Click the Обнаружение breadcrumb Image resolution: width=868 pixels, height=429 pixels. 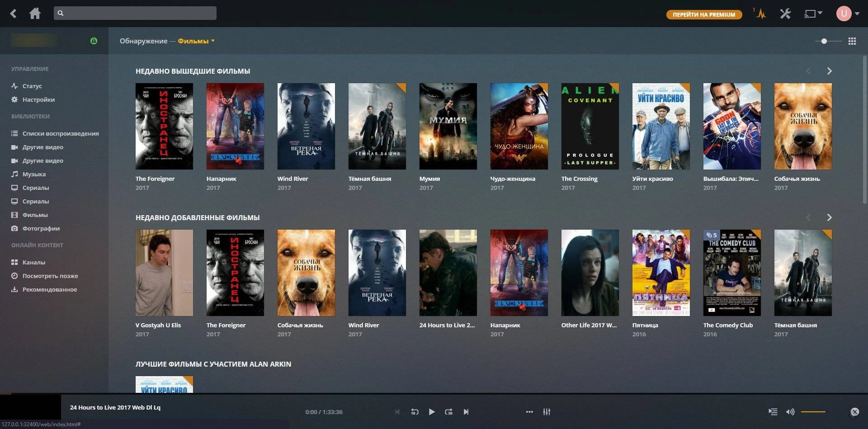pyautogui.click(x=143, y=41)
